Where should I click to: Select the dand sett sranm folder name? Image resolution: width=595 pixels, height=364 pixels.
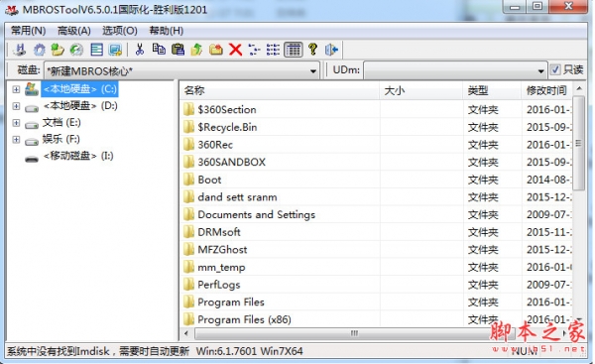coord(237,196)
